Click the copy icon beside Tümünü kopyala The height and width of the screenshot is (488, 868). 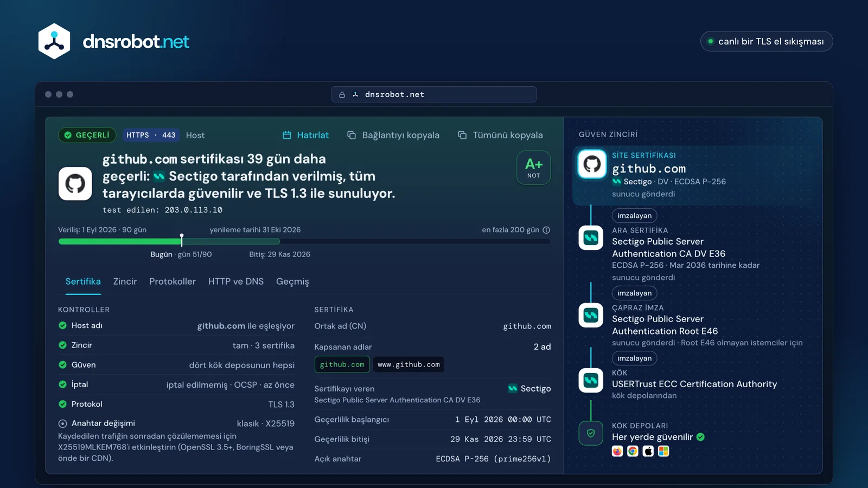pyautogui.click(x=462, y=135)
